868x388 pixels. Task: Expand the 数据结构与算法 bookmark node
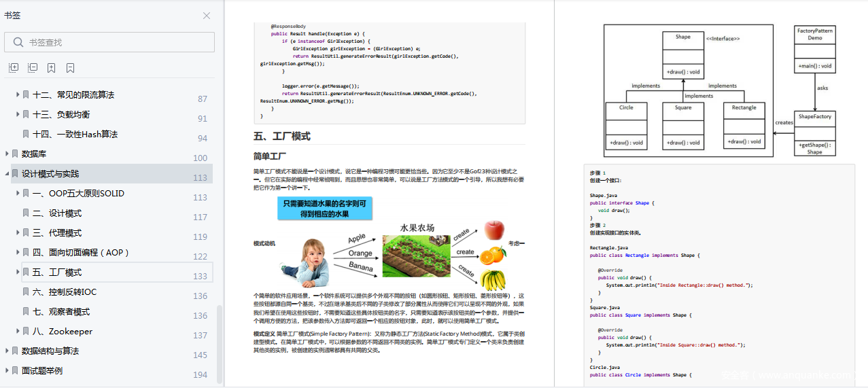(7, 351)
